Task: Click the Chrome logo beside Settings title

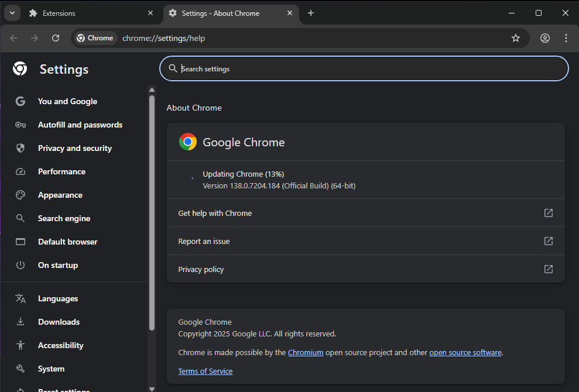Action: point(20,69)
